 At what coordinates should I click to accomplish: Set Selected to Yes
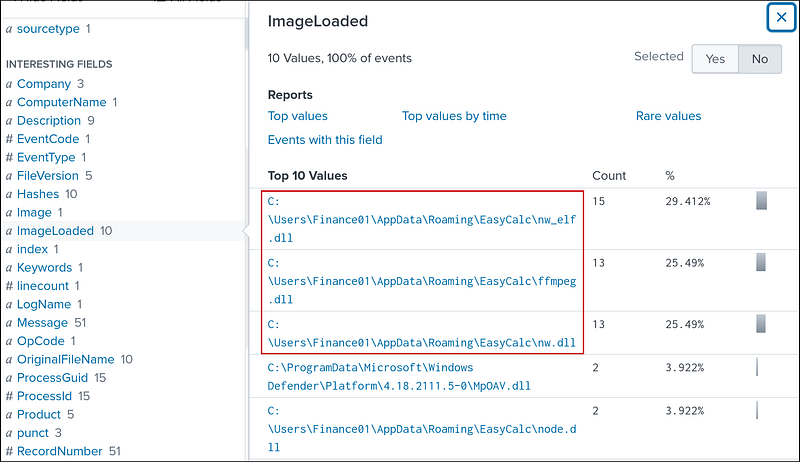[715, 59]
